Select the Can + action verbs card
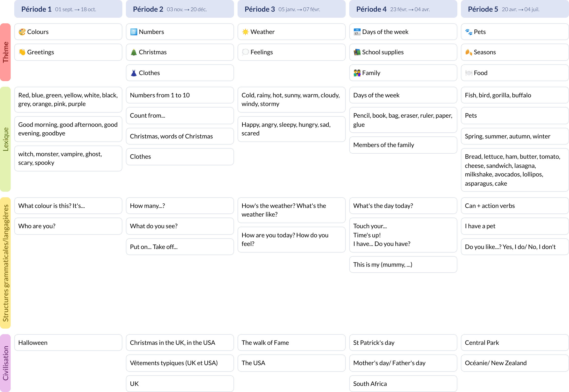Screen dimensions: 569x392 tap(515, 206)
